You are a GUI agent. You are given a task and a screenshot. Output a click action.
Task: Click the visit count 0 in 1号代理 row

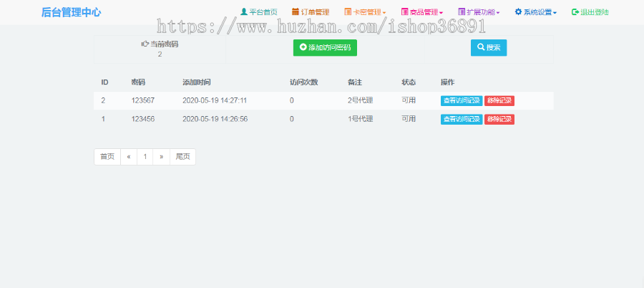tap(292, 119)
